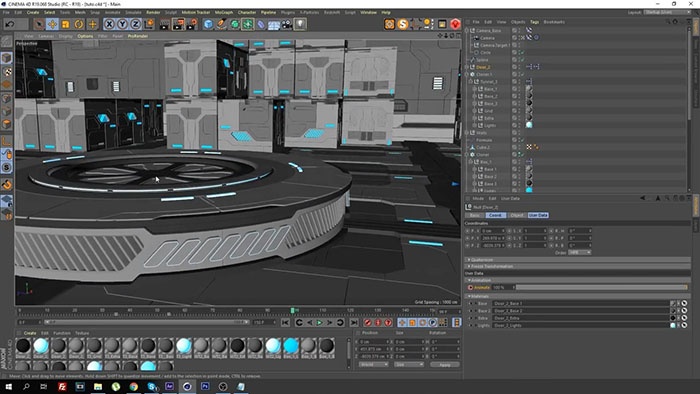Image resolution: width=700 pixels, height=394 pixels.
Task: Open the Character menu
Action: 246,12
